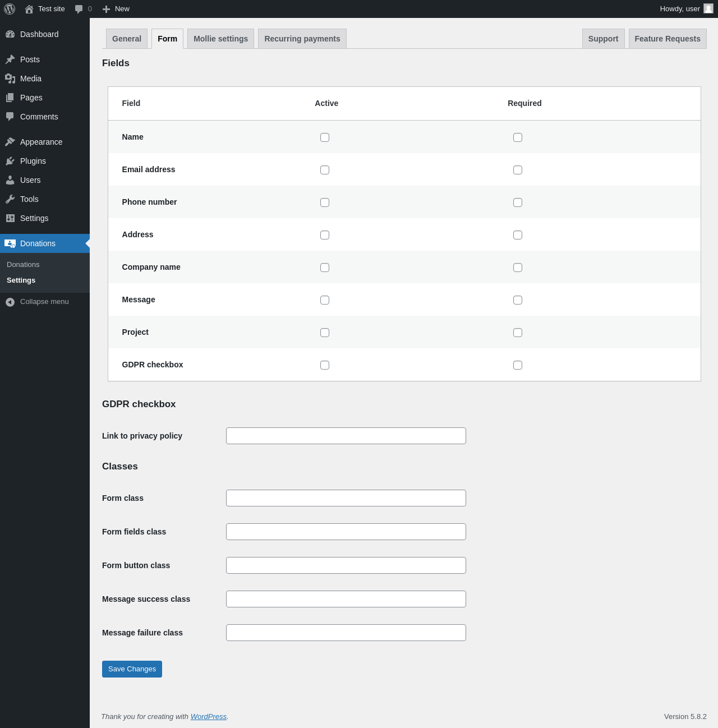Switch to the General tab
This screenshot has width=718, height=728.
click(x=127, y=39)
